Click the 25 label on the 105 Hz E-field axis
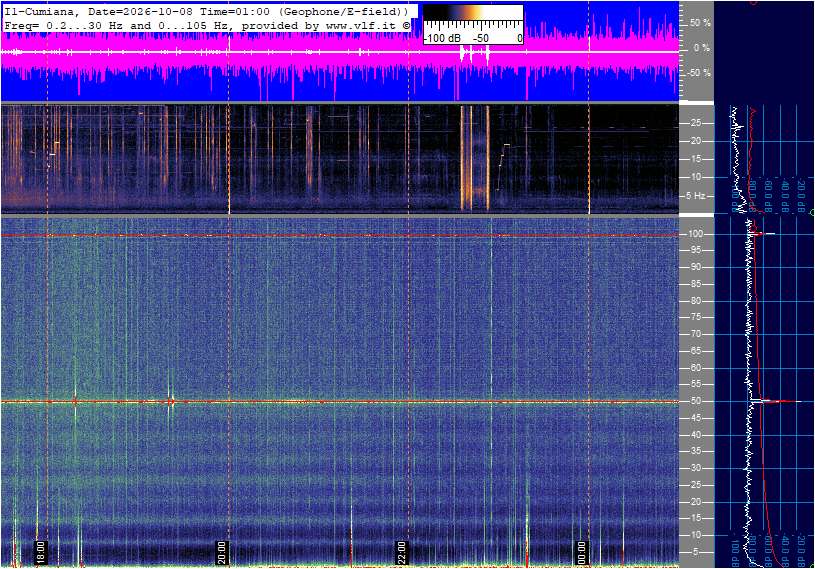The image size is (815, 569). click(x=695, y=485)
